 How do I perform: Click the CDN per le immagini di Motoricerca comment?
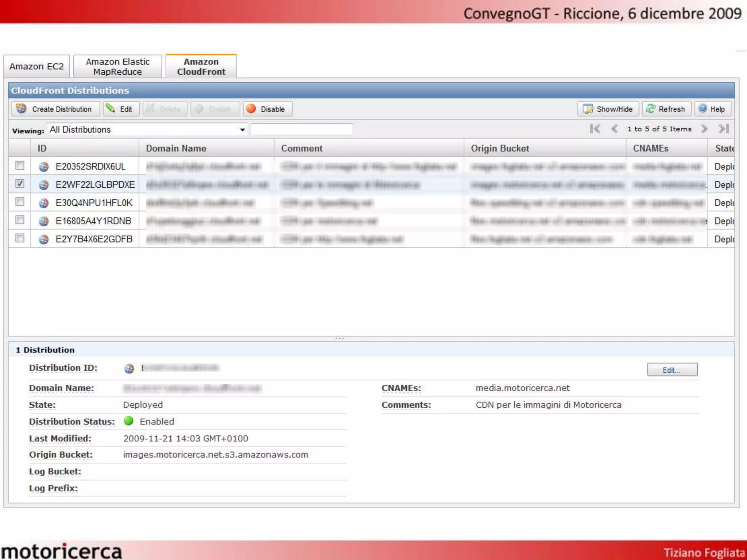[548, 405]
